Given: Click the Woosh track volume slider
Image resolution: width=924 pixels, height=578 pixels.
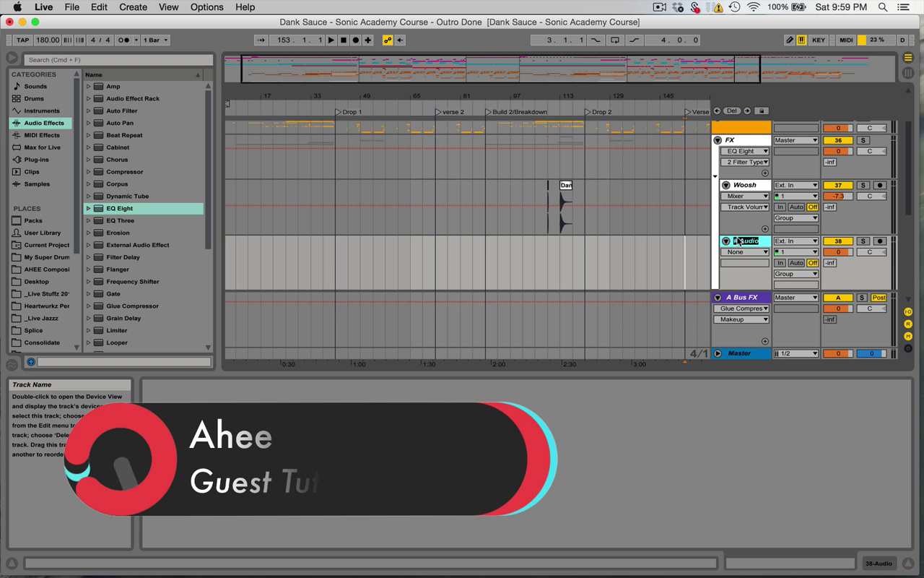Looking at the screenshot, I should (x=837, y=197).
